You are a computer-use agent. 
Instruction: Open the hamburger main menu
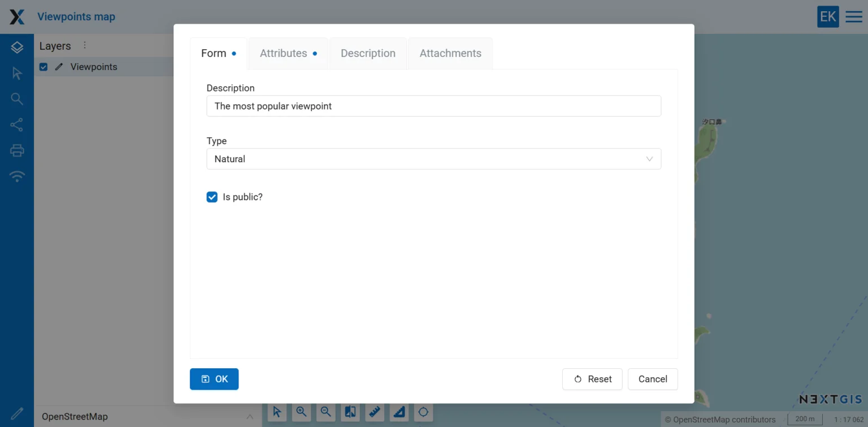click(854, 17)
